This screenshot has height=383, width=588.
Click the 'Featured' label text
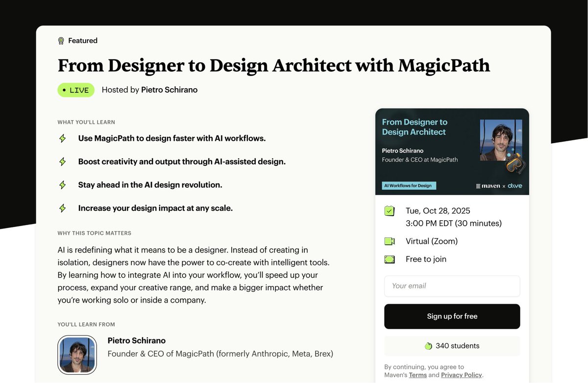tap(83, 41)
